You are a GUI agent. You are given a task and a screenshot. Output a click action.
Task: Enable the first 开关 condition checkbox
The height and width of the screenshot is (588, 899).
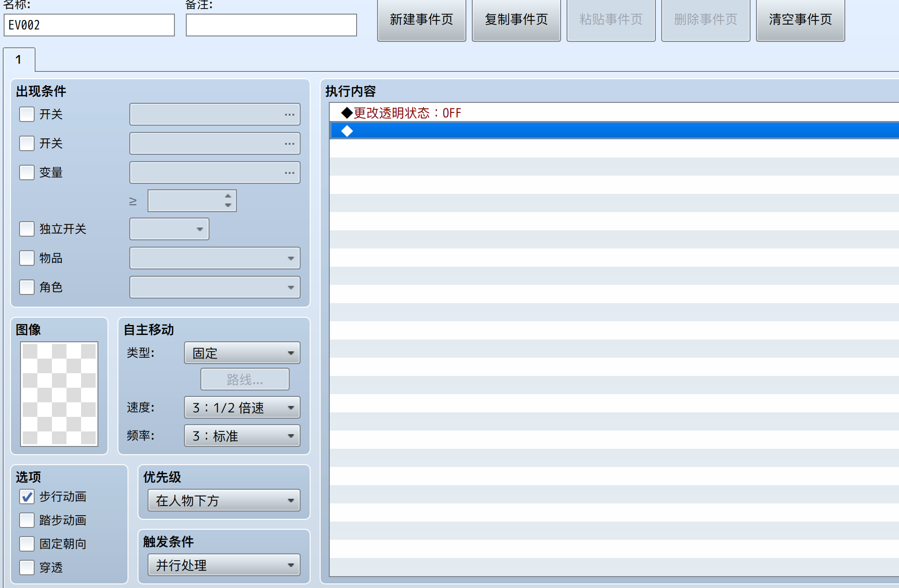point(27,114)
